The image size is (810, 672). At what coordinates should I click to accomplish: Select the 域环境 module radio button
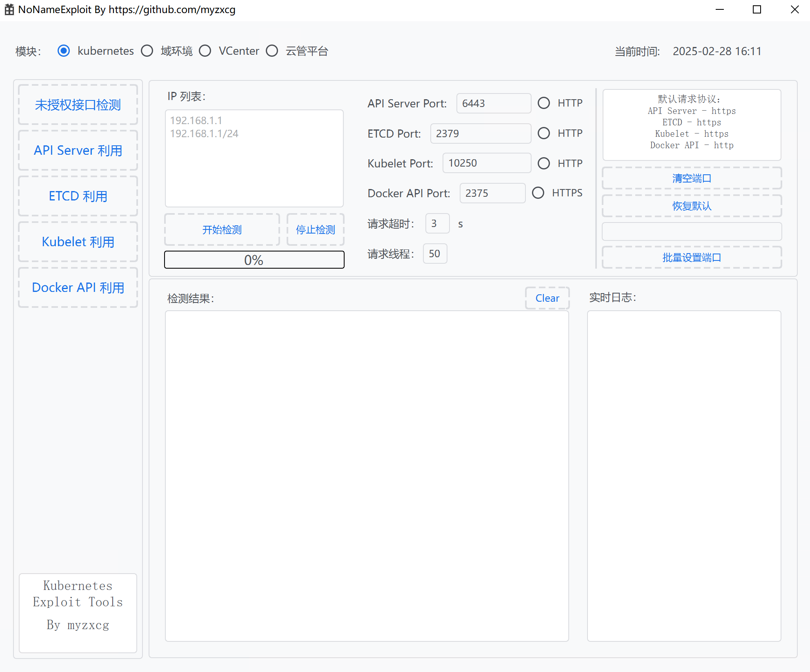[147, 51]
